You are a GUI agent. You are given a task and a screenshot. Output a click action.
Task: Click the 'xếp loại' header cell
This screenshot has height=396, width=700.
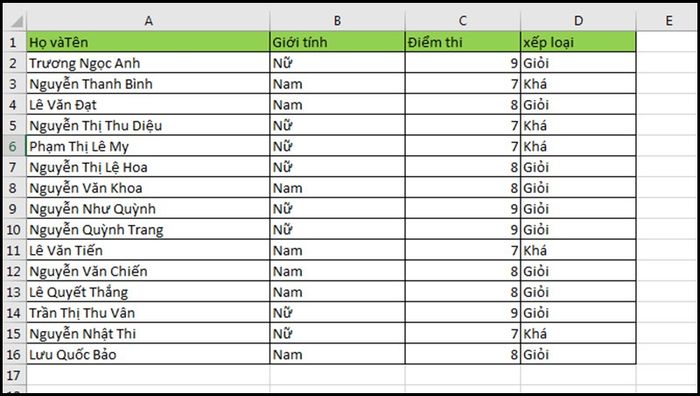tap(578, 42)
